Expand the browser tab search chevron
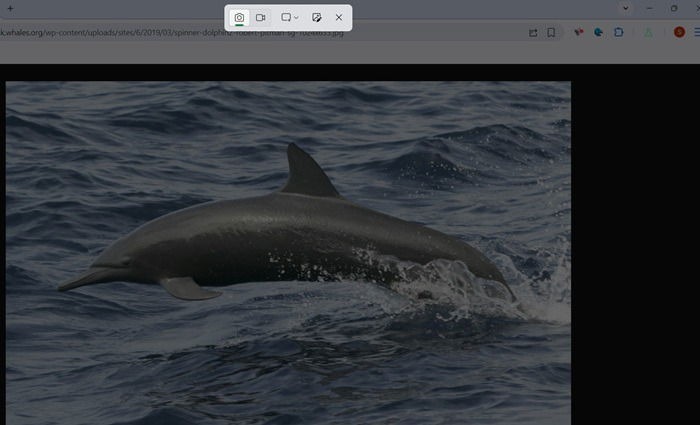The height and width of the screenshot is (425, 700). tap(626, 8)
